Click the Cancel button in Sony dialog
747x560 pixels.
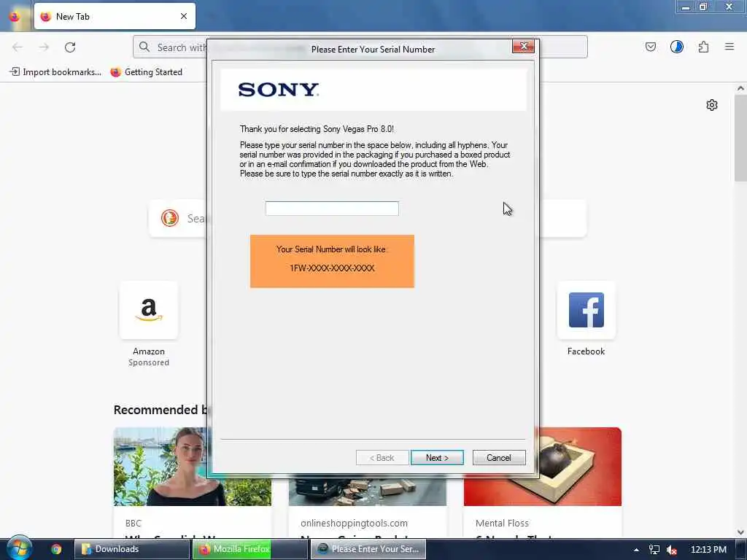tap(499, 458)
